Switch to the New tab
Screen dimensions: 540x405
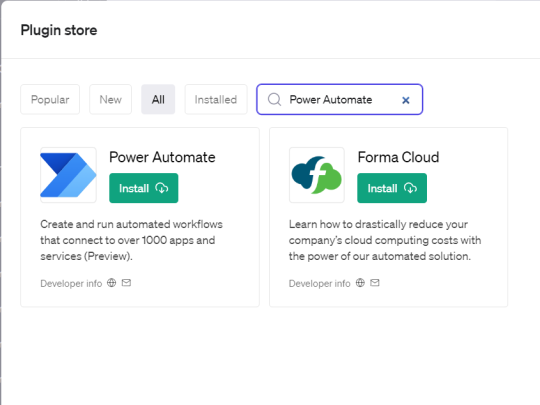(x=111, y=100)
